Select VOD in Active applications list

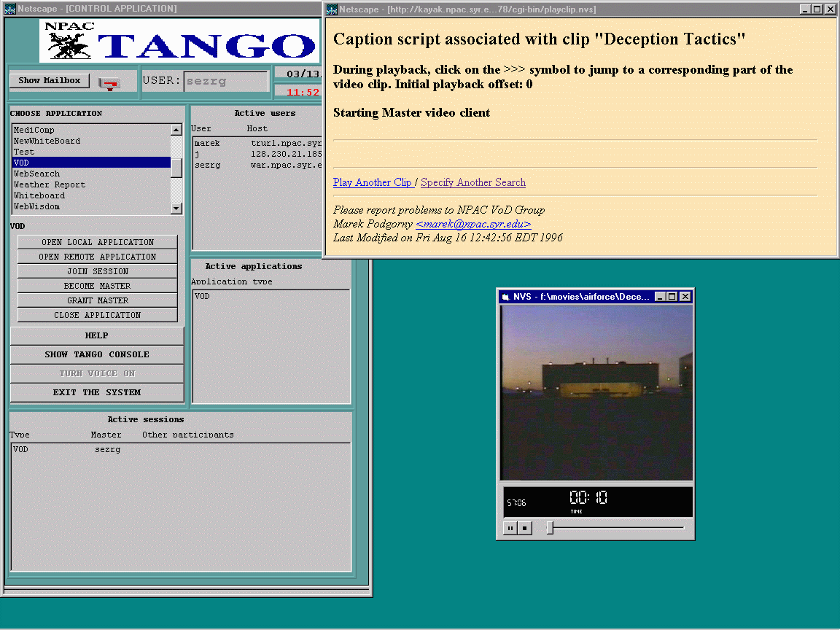tap(271, 296)
